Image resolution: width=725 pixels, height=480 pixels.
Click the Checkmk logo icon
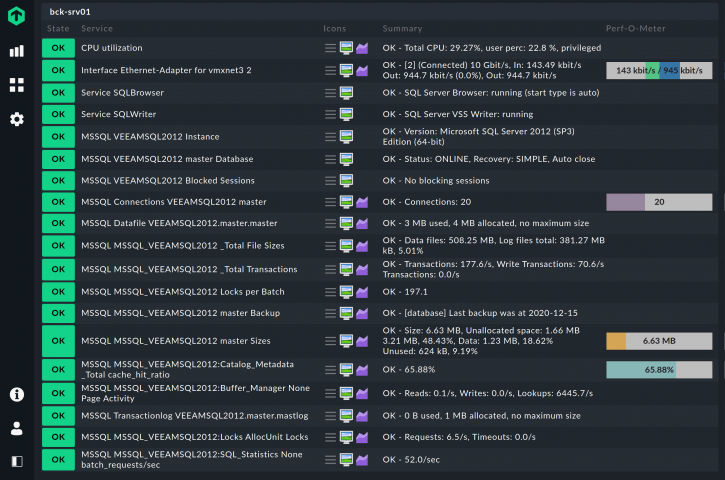16,16
